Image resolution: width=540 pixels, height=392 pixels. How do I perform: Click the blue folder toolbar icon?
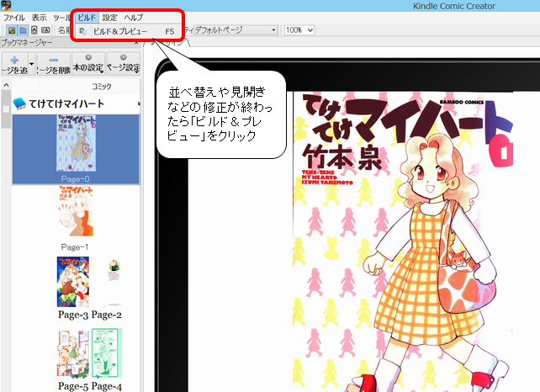coord(23,30)
